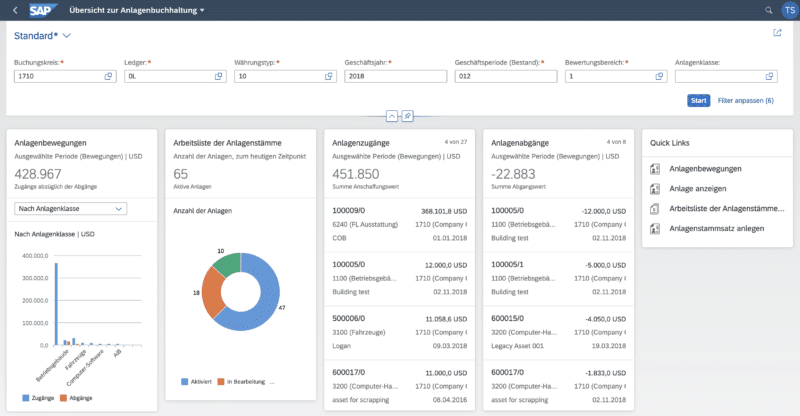This screenshot has height=416, width=800.
Task: Open asset 600015/0 Legacy Asset 001
Action: tap(558, 332)
